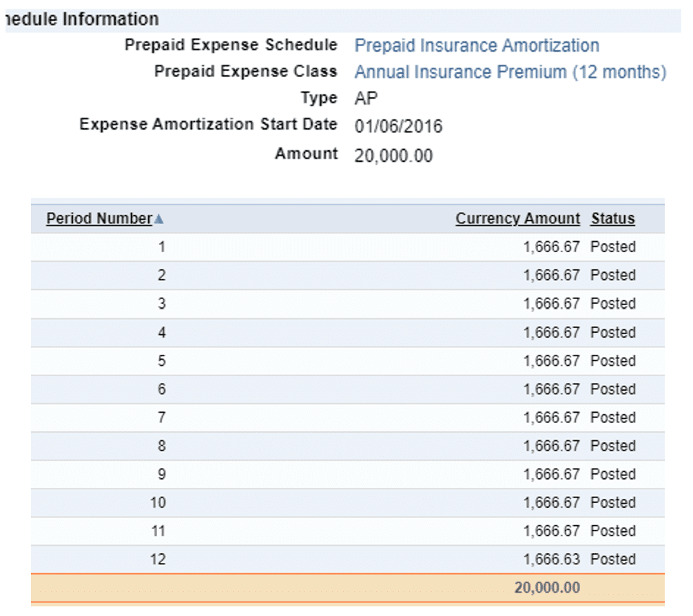Click the Posted status in period 1 row
The width and height of the screenshot is (693, 616).
(x=613, y=247)
